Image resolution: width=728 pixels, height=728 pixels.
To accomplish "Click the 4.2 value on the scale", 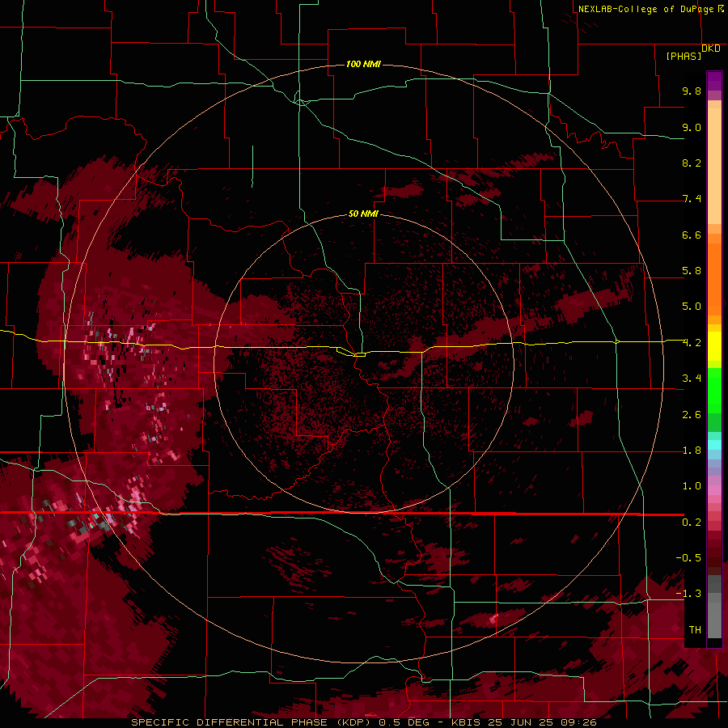I will [692, 343].
